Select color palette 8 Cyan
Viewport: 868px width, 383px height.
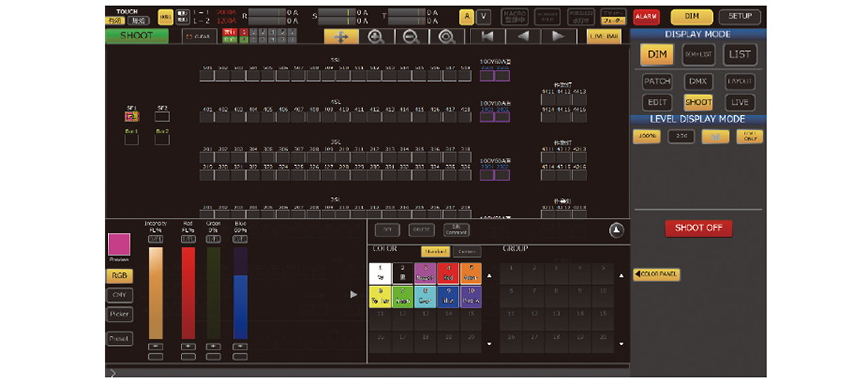(425, 297)
